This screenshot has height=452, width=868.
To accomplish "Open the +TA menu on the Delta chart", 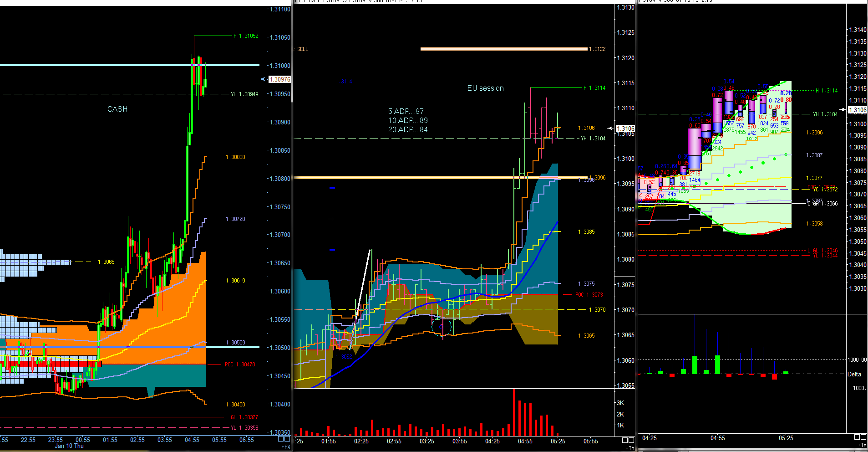I will pyautogui.click(x=862, y=445).
